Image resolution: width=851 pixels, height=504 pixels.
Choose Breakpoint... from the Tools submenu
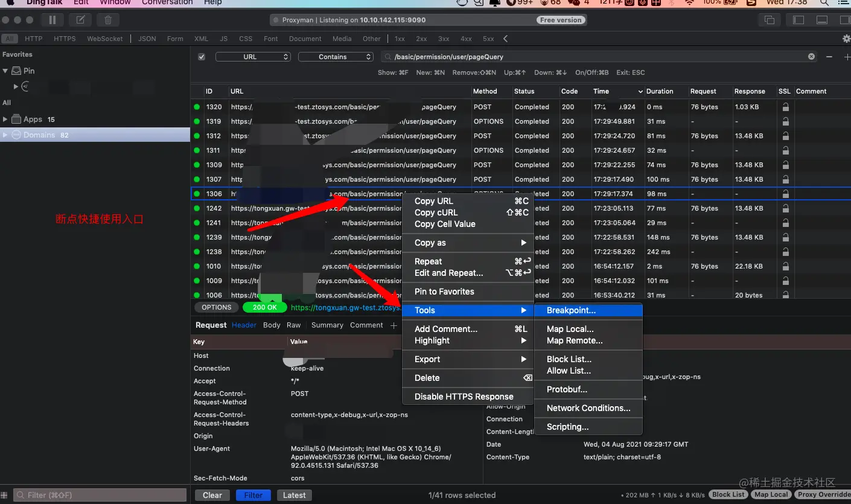588,310
